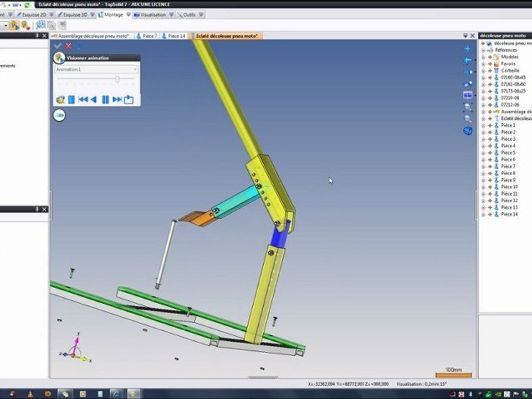Click the blue 3D cube view icon
Screen dimensions: 532x399
(468, 131)
